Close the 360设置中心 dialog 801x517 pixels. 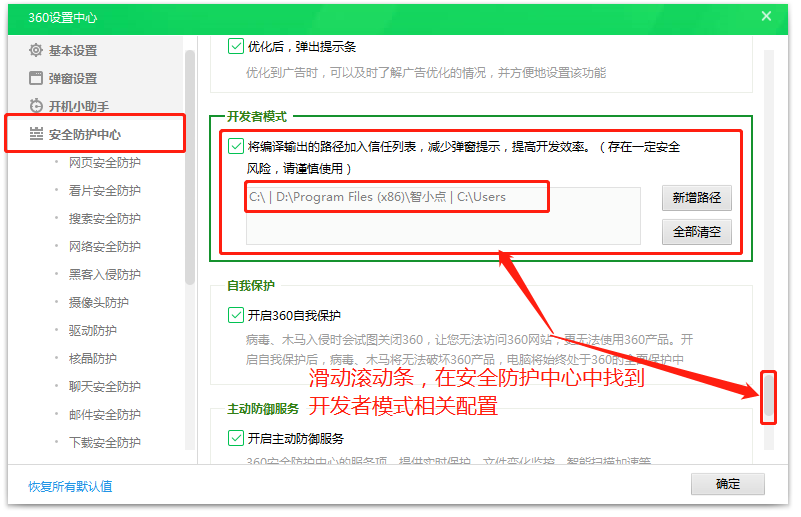pyautogui.click(x=766, y=16)
